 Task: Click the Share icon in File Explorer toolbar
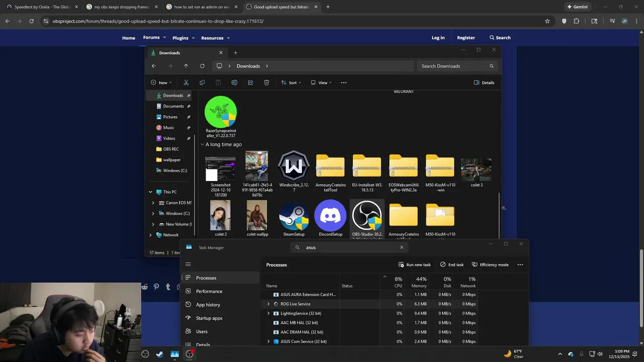point(251,82)
